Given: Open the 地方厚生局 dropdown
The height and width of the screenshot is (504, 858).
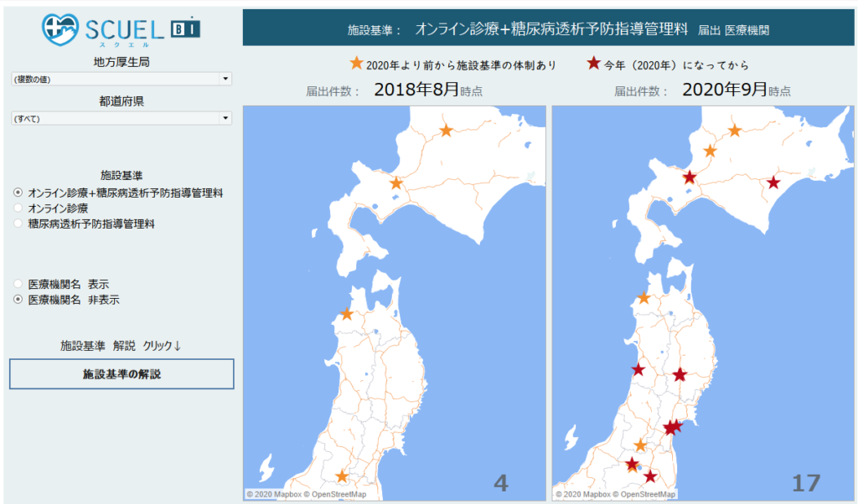Looking at the screenshot, I should tap(121, 79).
